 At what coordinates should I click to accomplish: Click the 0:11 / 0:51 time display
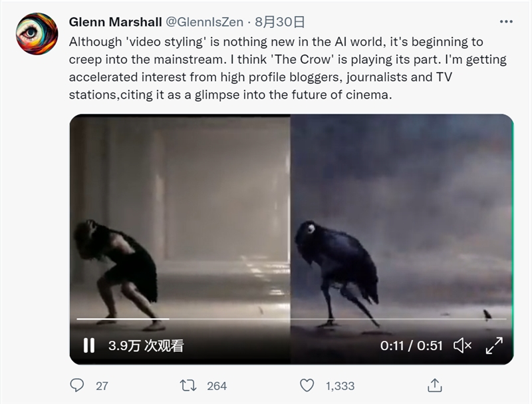(412, 345)
